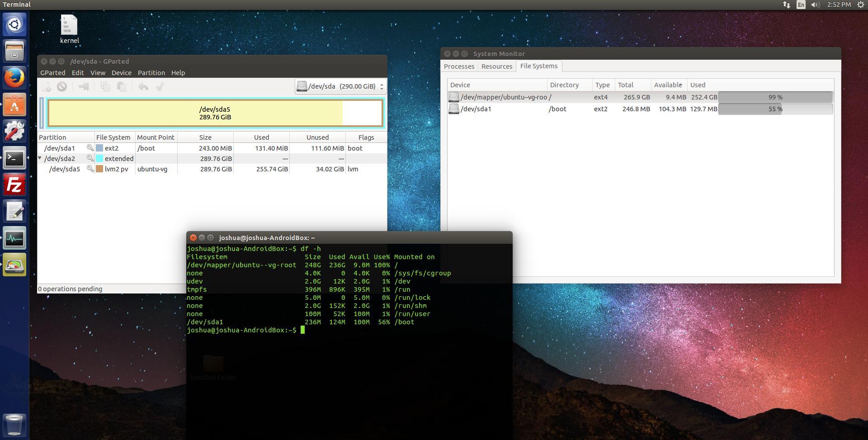
Task: Open the GParted menu
Action: 52,73
